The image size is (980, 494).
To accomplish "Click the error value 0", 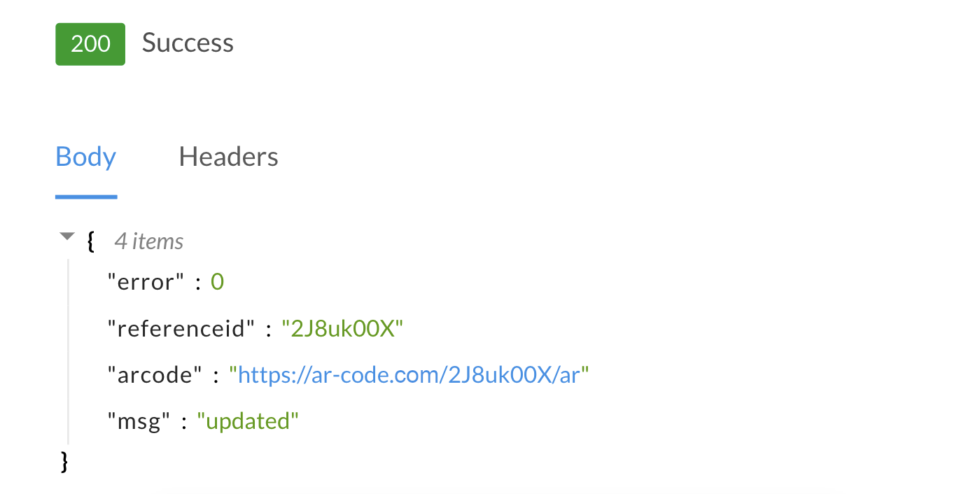I will click(217, 282).
